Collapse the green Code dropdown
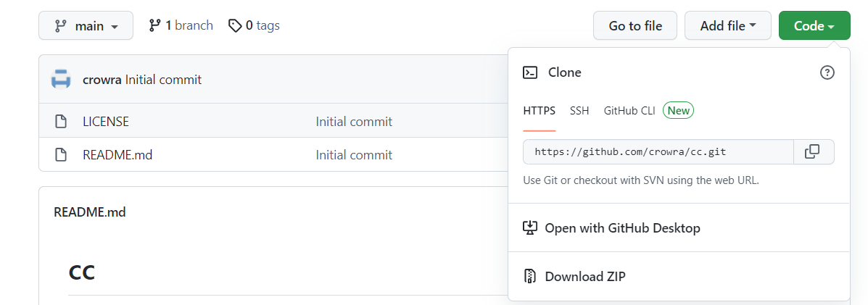868x305 pixels. click(814, 26)
